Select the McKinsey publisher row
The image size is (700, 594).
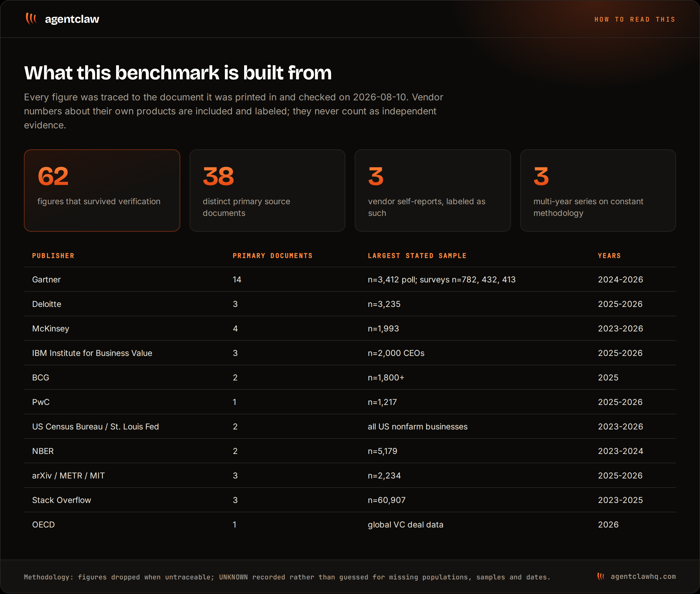350,329
